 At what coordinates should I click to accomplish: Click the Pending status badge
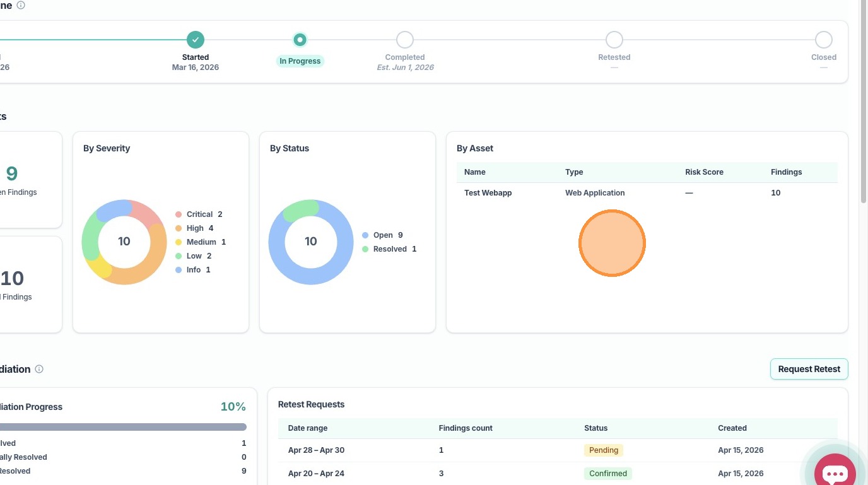point(604,450)
